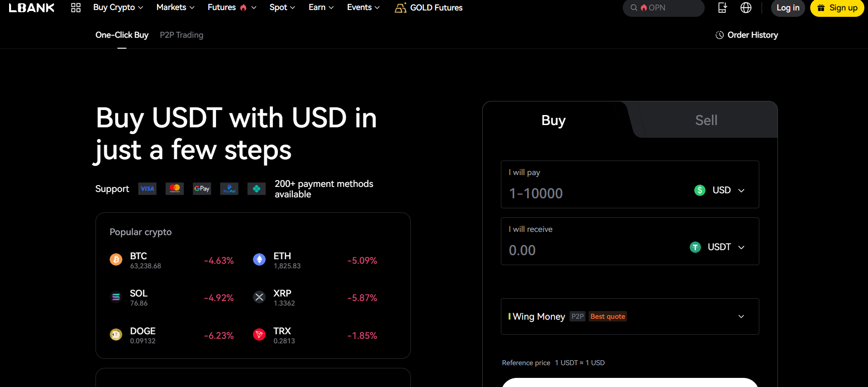Open the language globe icon
The height and width of the screenshot is (387, 868).
(x=746, y=8)
